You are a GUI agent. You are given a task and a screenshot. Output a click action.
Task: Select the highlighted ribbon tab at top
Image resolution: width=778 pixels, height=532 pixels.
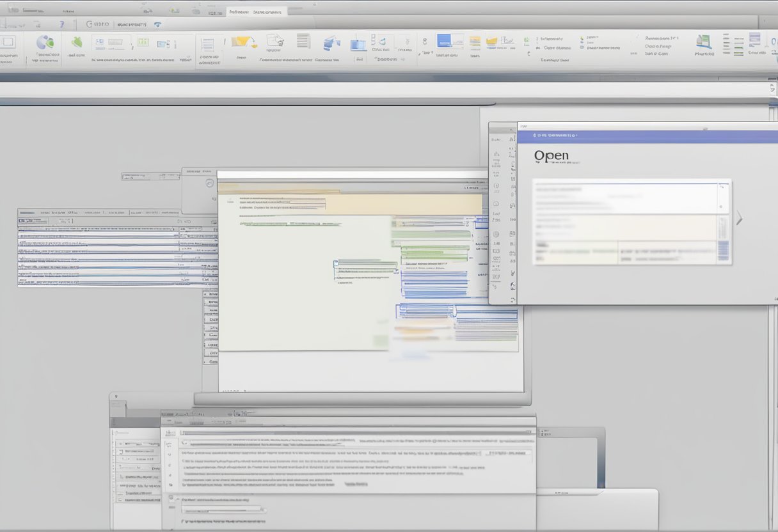(238, 12)
